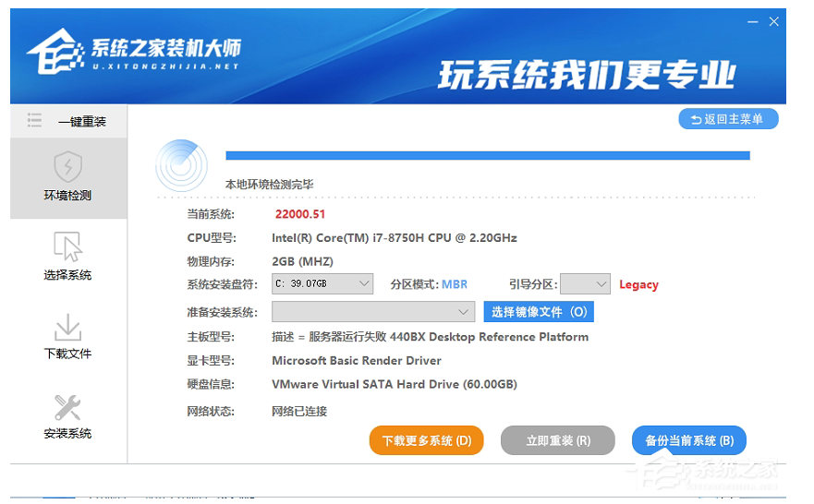The image size is (814, 504).
Task: Click the radar scan icon
Action: pos(181,166)
